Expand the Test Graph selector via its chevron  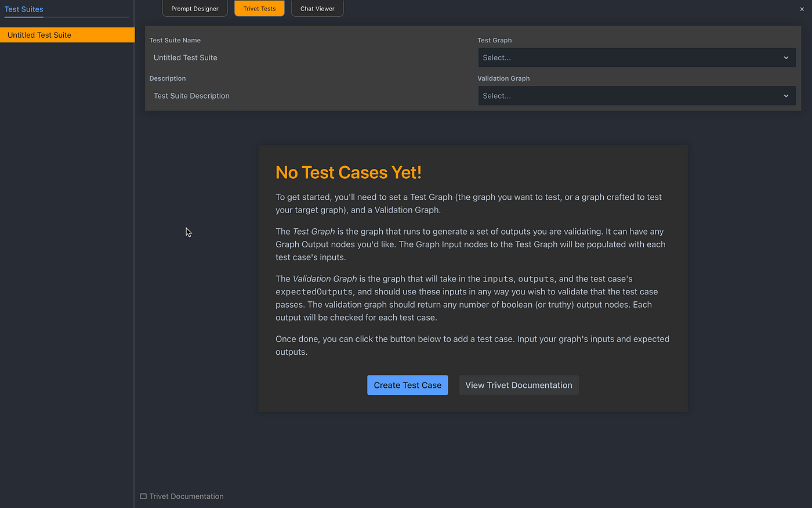tap(786, 57)
